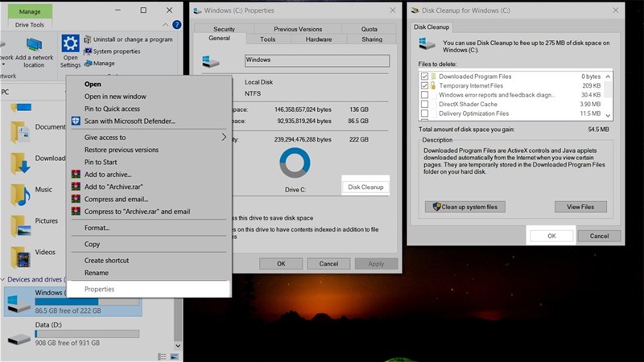
Task: Select Videos folder icon
Action: point(19,257)
